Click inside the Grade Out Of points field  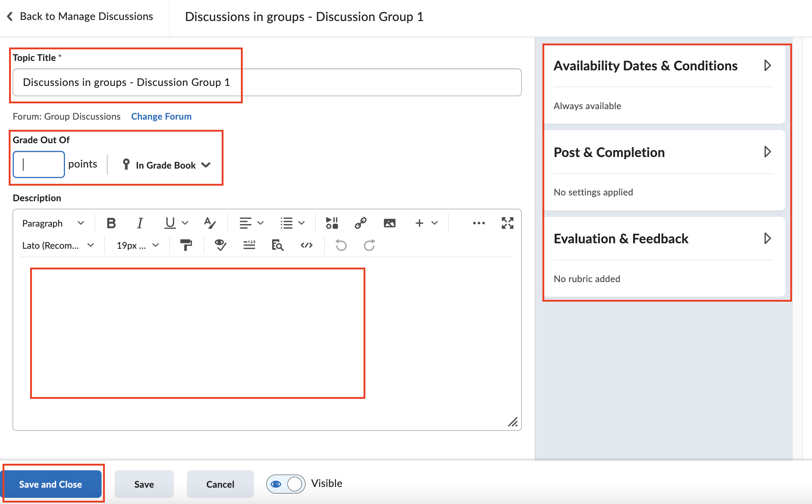pos(38,164)
